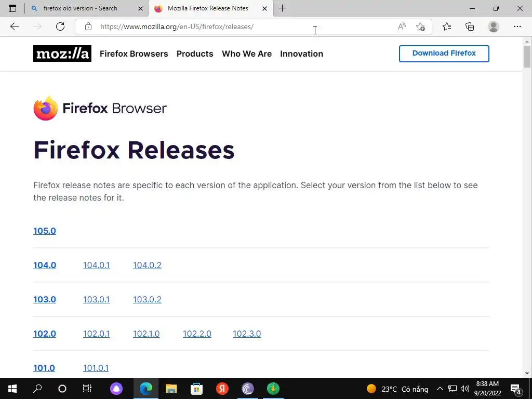532x399 pixels.
Task: Add this page to favorites
Action: 420,26
